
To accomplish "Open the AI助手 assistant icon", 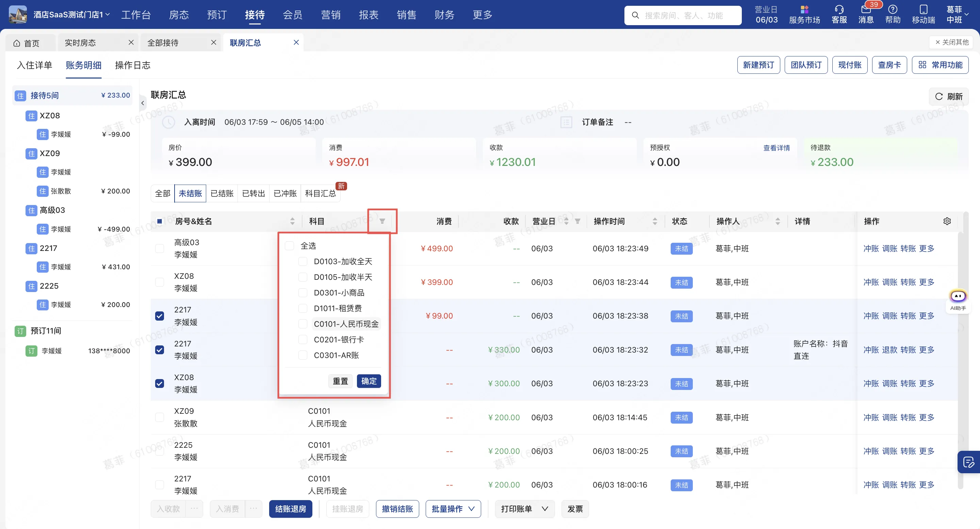I will [x=958, y=300].
